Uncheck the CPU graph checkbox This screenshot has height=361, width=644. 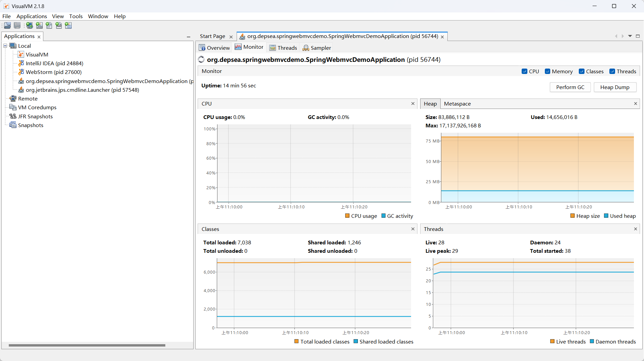[x=524, y=71]
